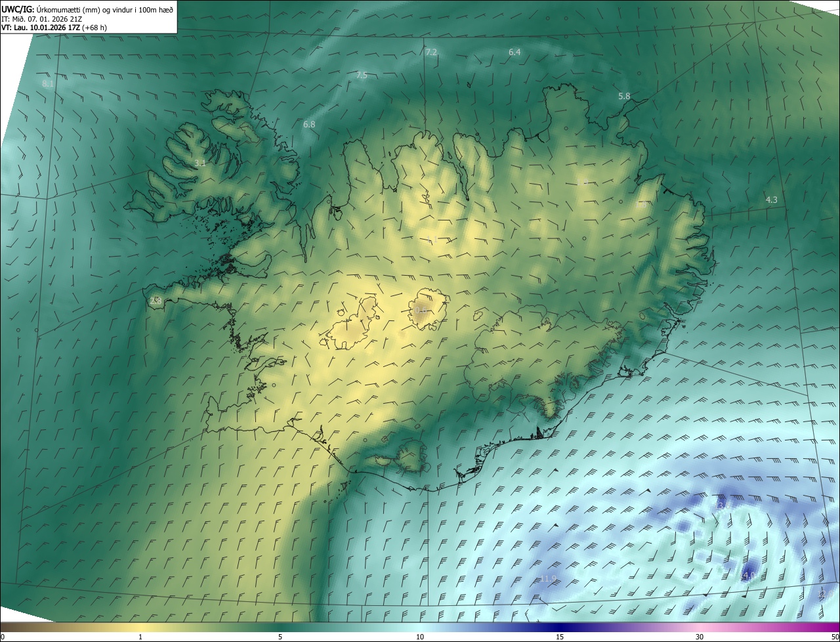Click the 14.0 value in dark blue cell
Screen dimensions: 840x642
748,576
